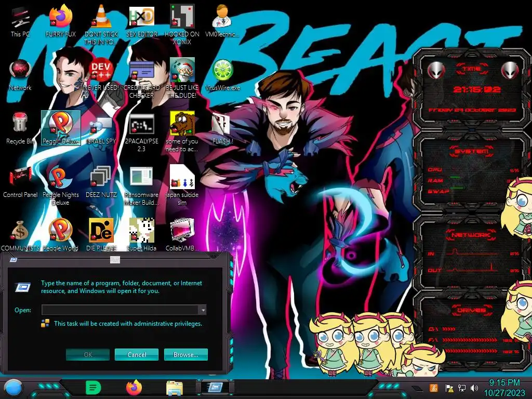Select the FLASH! desktop shortcut

pyautogui.click(x=222, y=129)
